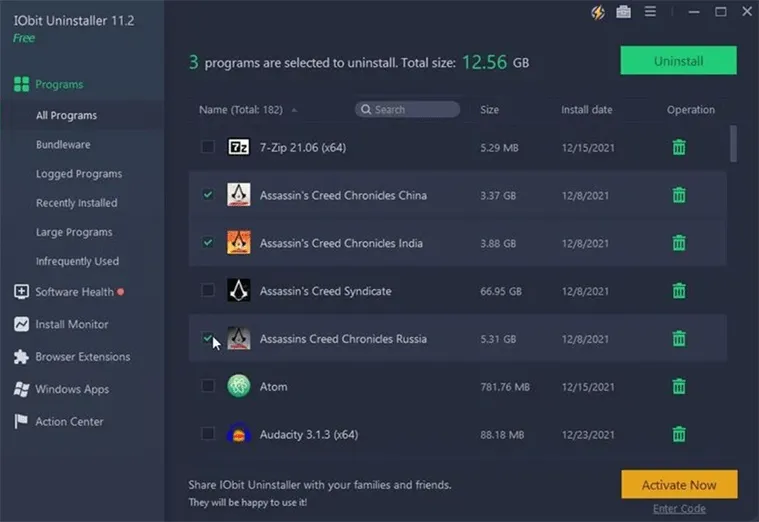Screen dimensions: 759x522
Task: Click the 66.95 GB size value
Action: [x=501, y=291]
